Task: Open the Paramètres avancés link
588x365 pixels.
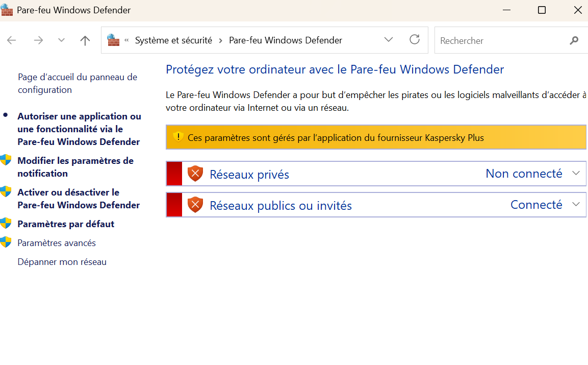Action: [57, 243]
